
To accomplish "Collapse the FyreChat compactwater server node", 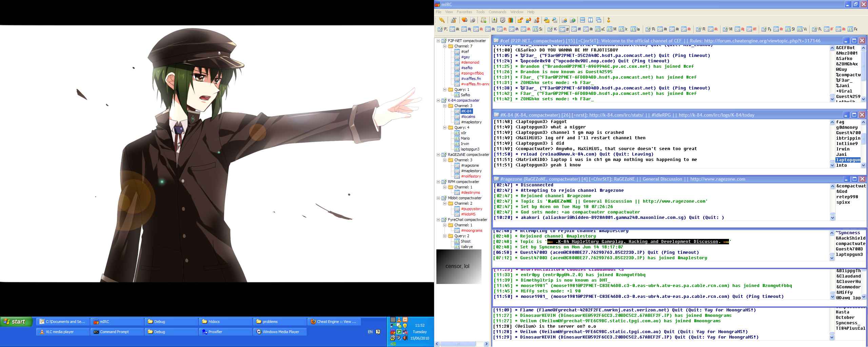I will pos(438,220).
